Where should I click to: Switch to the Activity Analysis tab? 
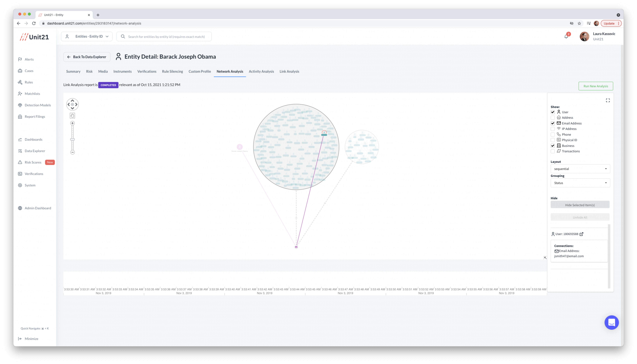tap(261, 72)
